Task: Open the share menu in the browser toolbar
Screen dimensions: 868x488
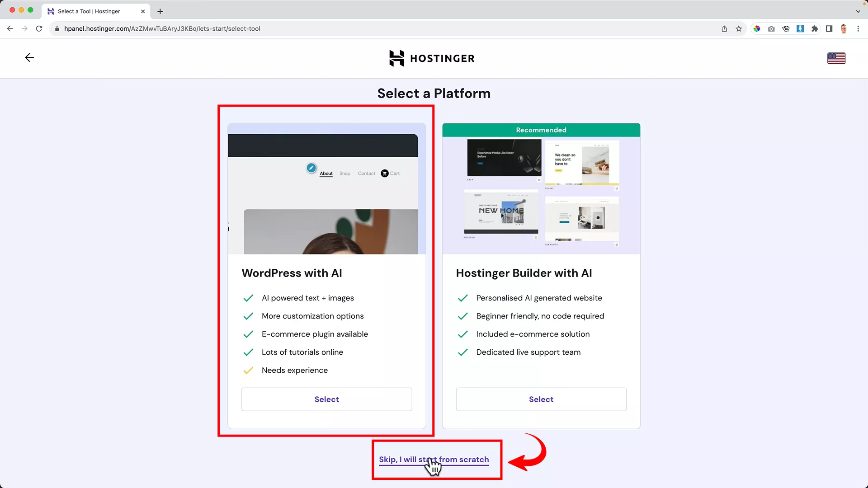Action: coord(724,28)
